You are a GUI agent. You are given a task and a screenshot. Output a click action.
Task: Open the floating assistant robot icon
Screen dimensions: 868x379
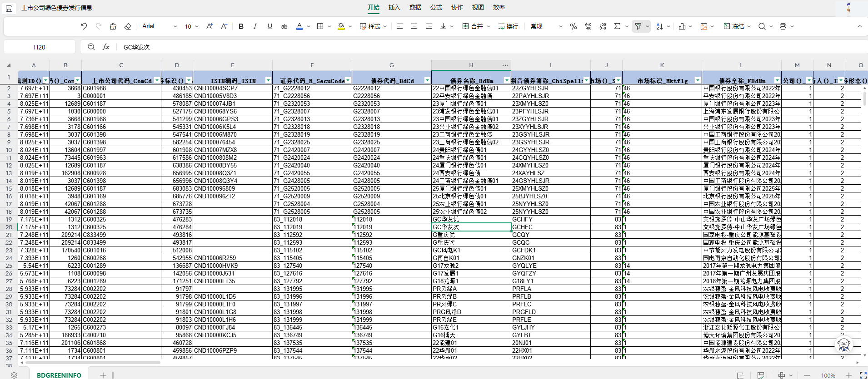(844, 345)
